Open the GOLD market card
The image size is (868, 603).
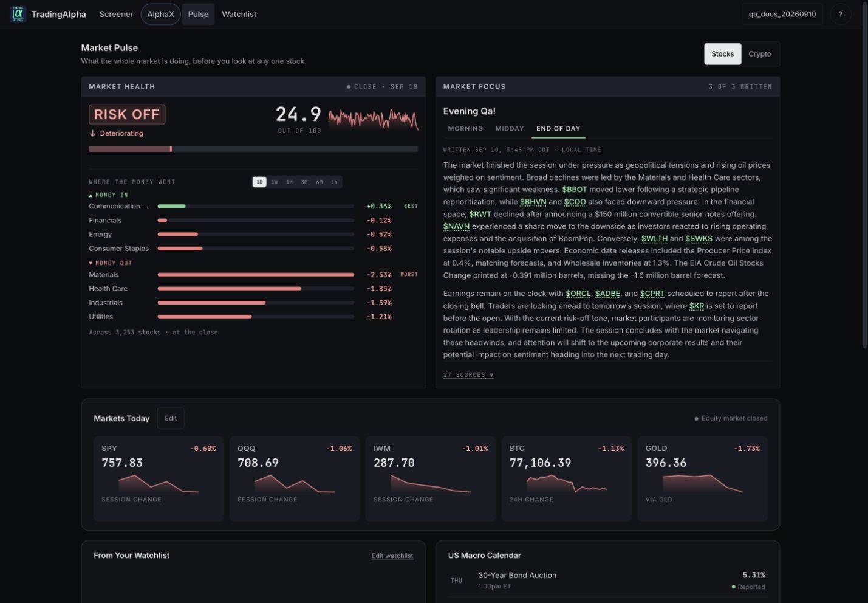703,479
